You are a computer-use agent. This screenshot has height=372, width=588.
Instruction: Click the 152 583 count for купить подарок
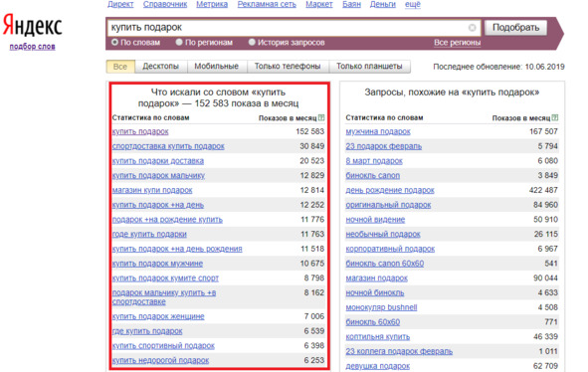click(x=310, y=131)
